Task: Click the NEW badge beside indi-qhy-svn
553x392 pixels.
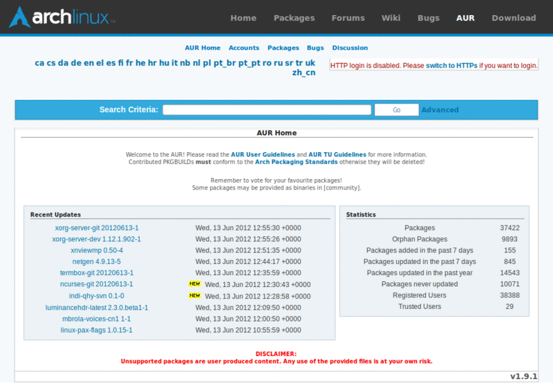Action: click(x=195, y=295)
